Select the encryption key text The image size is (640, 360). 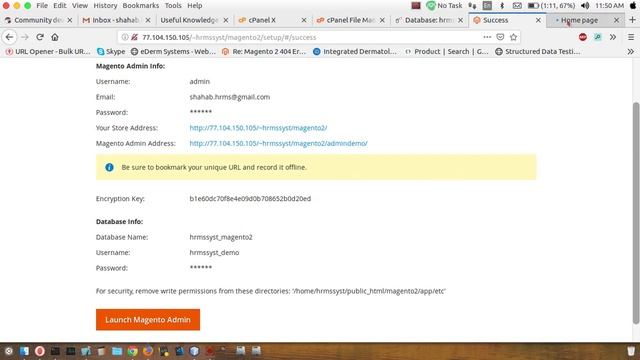point(250,199)
